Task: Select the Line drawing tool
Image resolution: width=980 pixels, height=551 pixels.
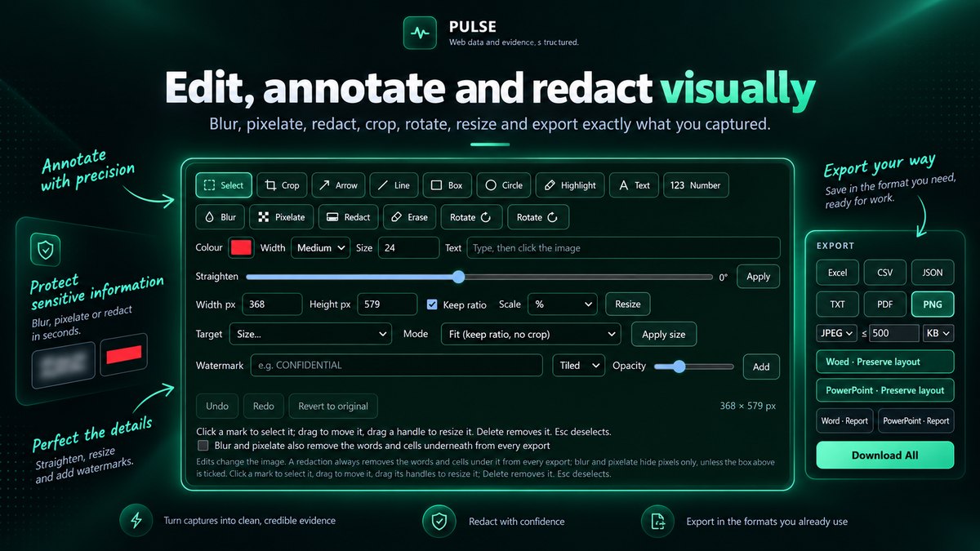Action: click(x=394, y=185)
